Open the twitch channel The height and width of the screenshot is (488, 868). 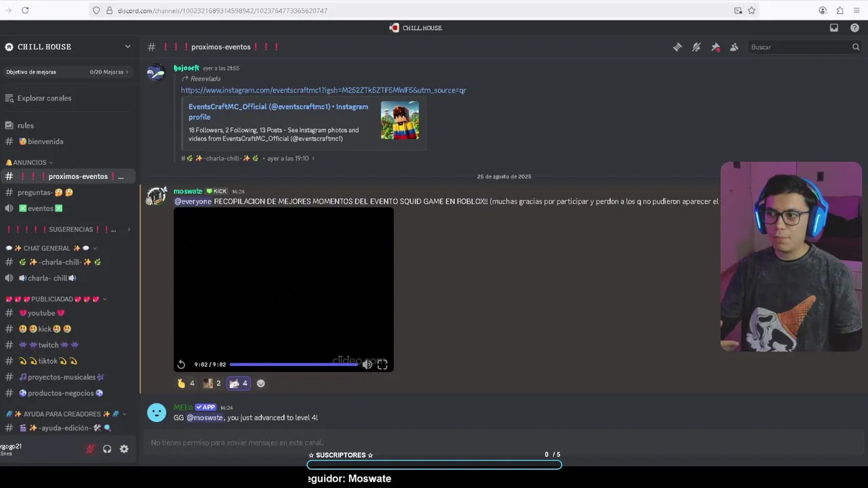(48, 345)
